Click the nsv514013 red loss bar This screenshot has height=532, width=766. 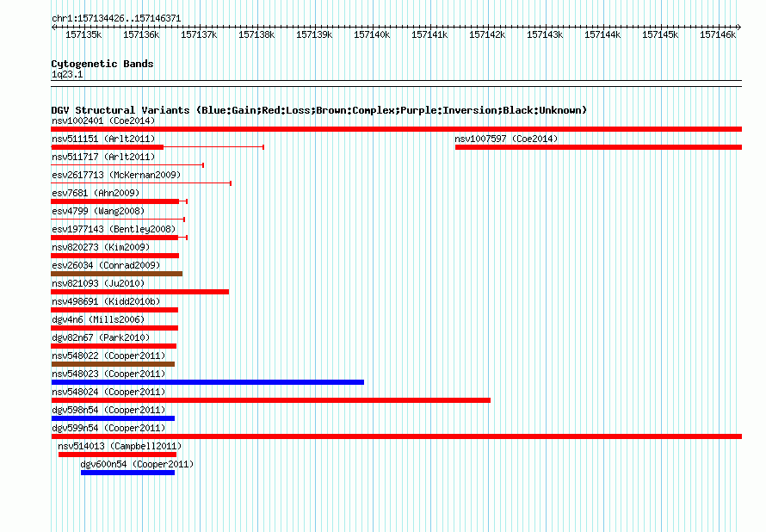coord(117,455)
